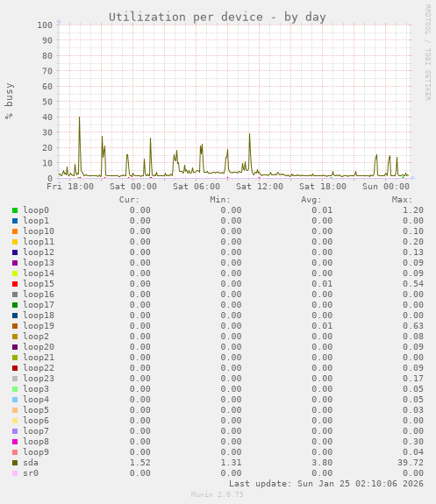Click loop15 max value 0.54
Screen dimensions: 436x504
413,284
